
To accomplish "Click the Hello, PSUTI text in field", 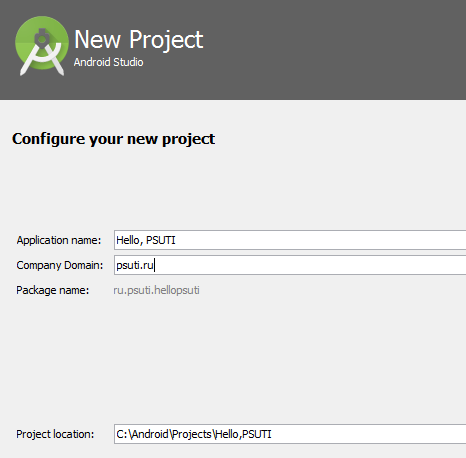I will pyautogui.click(x=146, y=240).
